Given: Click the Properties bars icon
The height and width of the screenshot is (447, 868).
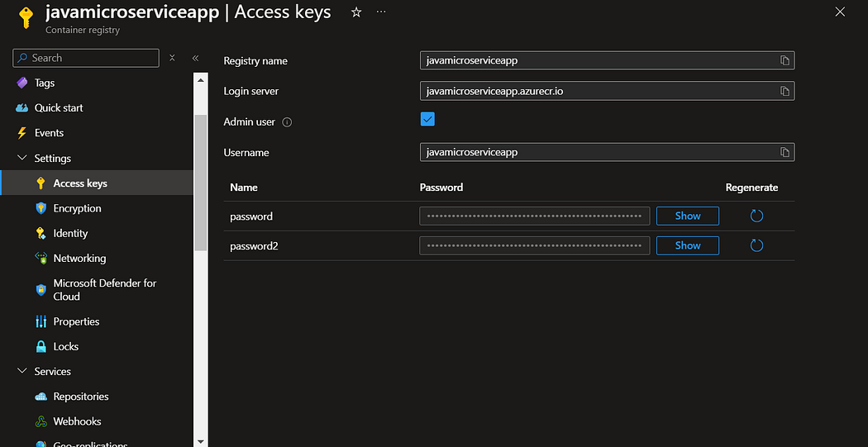Looking at the screenshot, I should click(41, 321).
